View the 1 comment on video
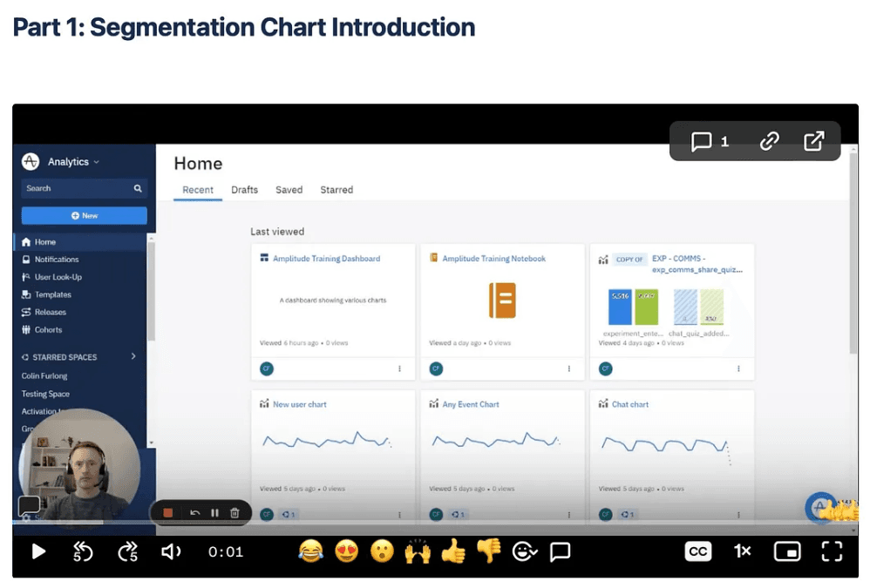Viewport: 870px width, 588px height. [710, 141]
